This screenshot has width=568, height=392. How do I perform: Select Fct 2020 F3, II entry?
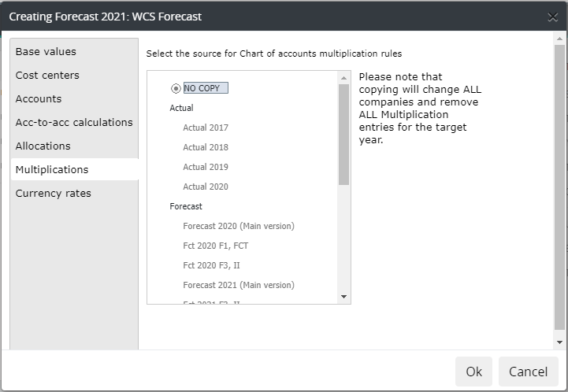(x=211, y=265)
